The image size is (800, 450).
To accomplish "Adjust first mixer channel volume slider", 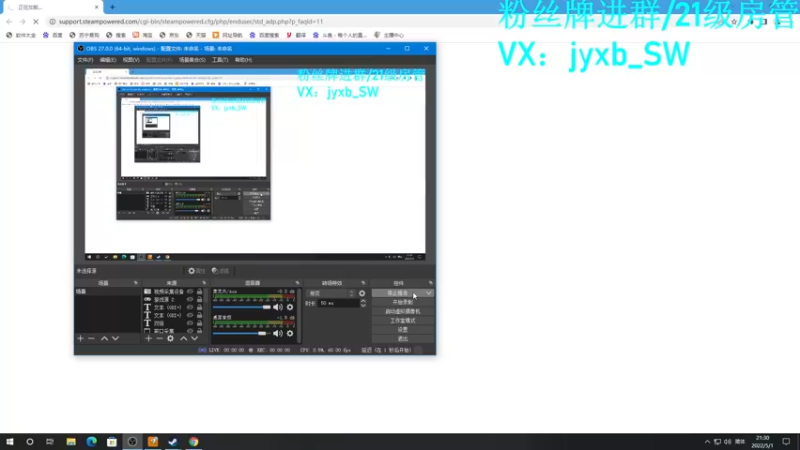I will pos(241,307).
